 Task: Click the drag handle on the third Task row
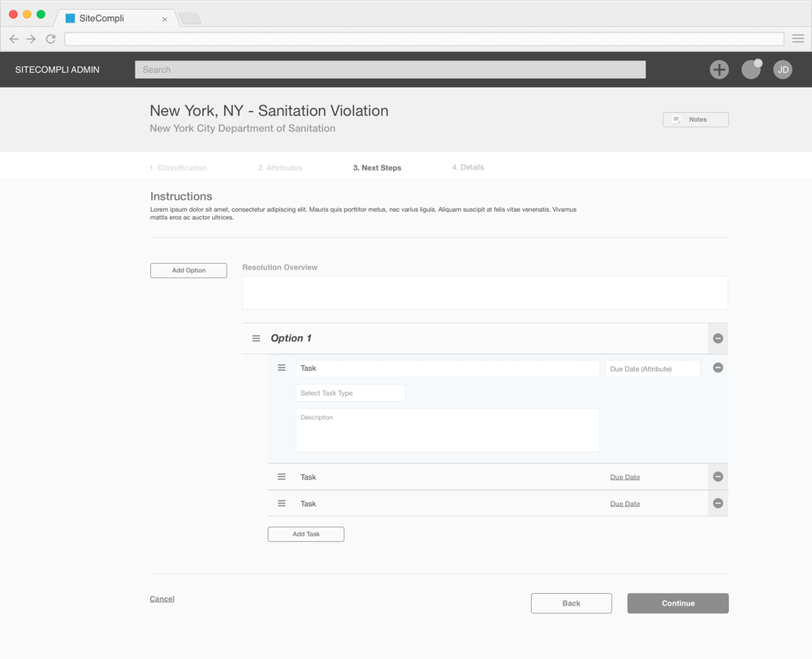click(281, 503)
